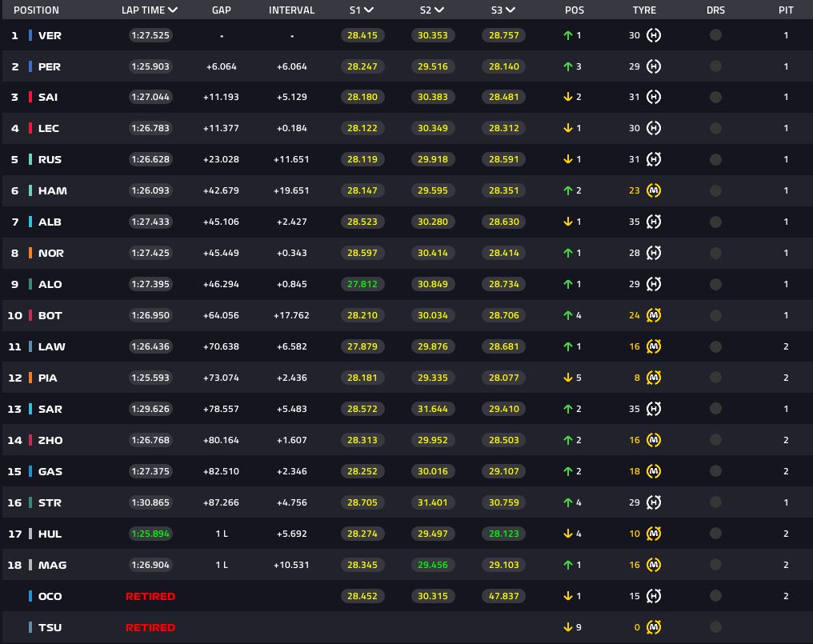This screenshot has height=644, width=813.
Task: Click the medium tyre icon in HAM row
Action: point(654,190)
